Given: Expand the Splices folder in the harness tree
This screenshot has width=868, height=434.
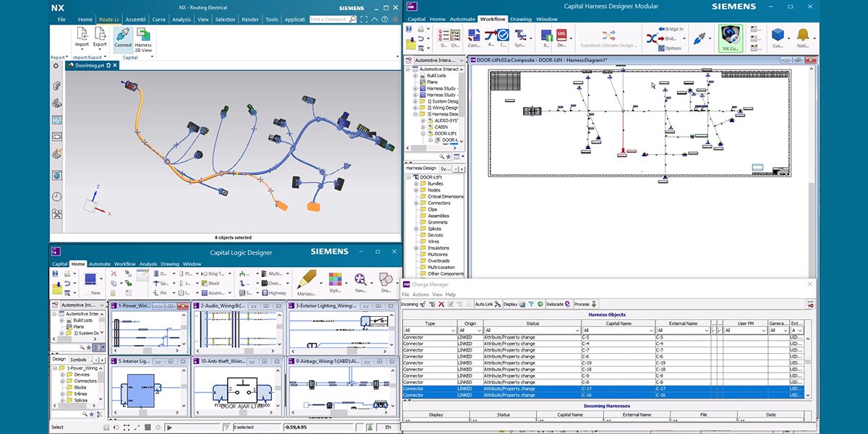Looking at the screenshot, I should tap(416, 229).
